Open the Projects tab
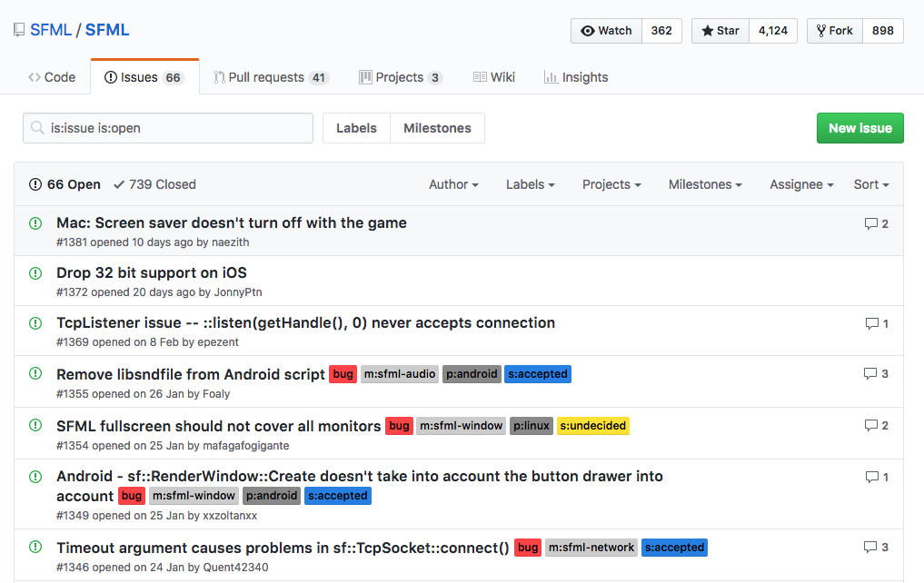This screenshot has width=924, height=583. click(x=401, y=77)
